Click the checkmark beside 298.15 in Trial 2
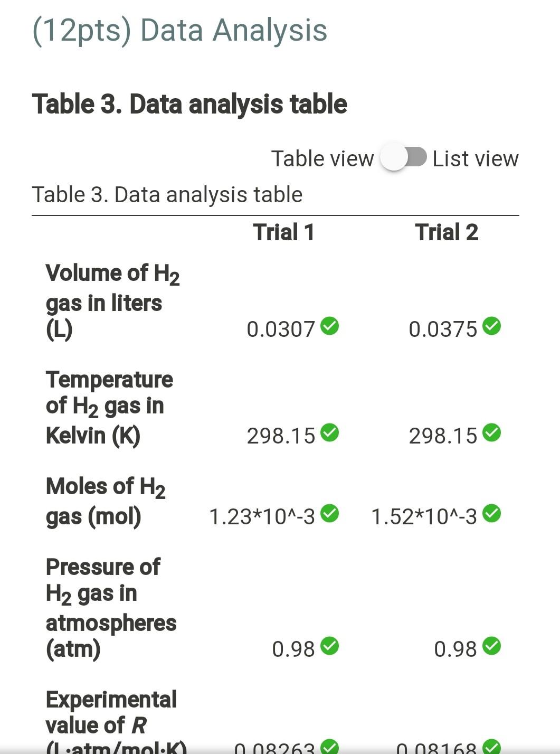Viewport: 560px width, 754px height. (492, 433)
